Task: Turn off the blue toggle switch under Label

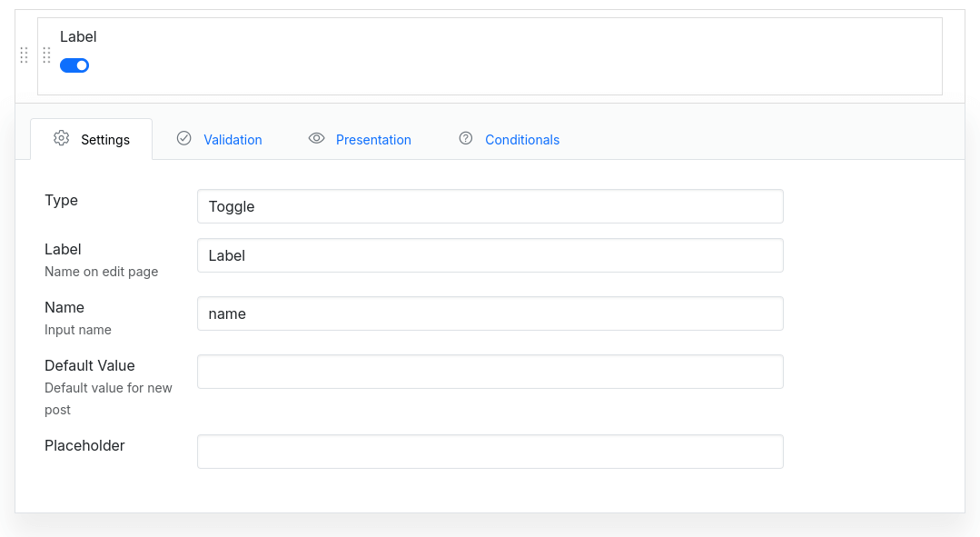Action: (x=74, y=65)
